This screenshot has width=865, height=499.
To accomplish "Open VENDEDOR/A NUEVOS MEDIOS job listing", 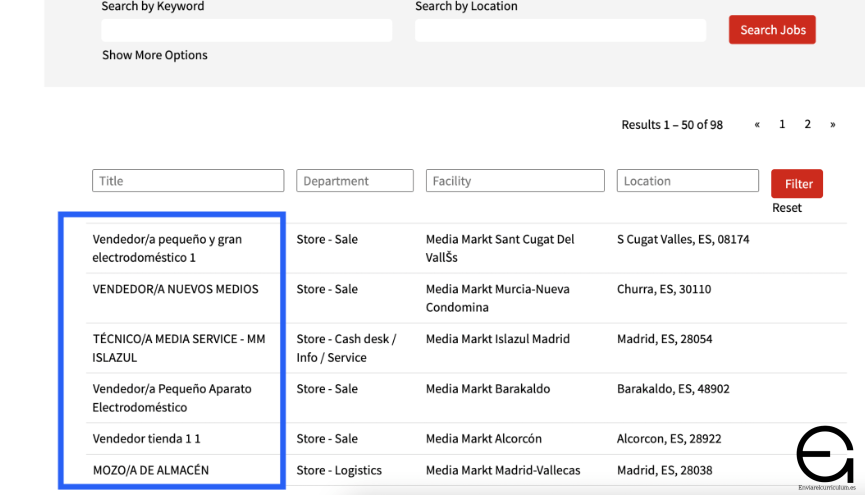I will coord(175,289).
